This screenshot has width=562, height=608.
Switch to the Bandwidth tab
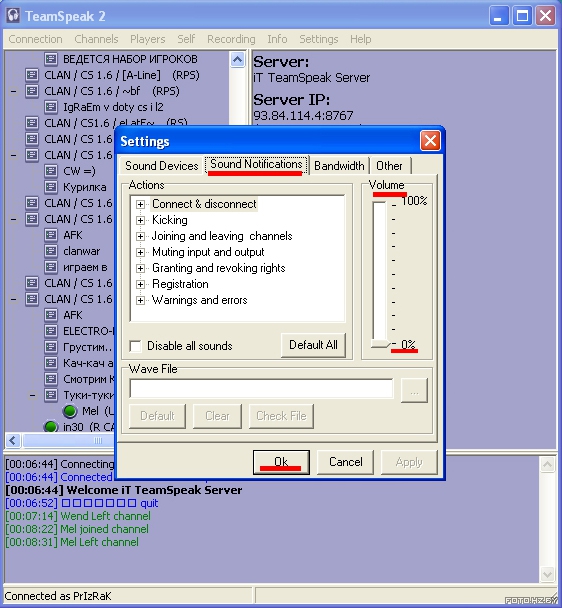point(339,166)
